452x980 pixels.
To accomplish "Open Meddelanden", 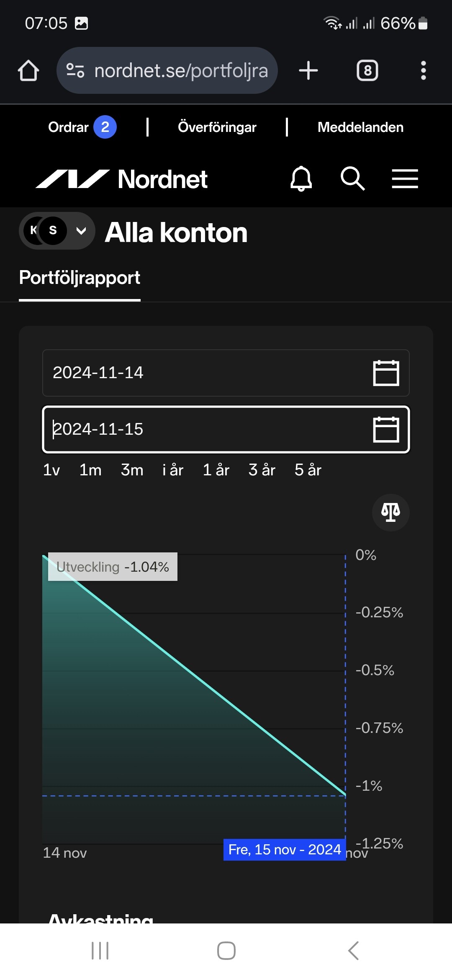I will [x=360, y=127].
